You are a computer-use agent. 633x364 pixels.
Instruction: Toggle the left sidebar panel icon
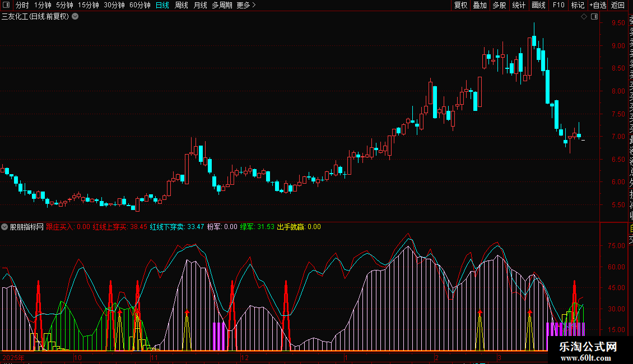click(6, 5)
